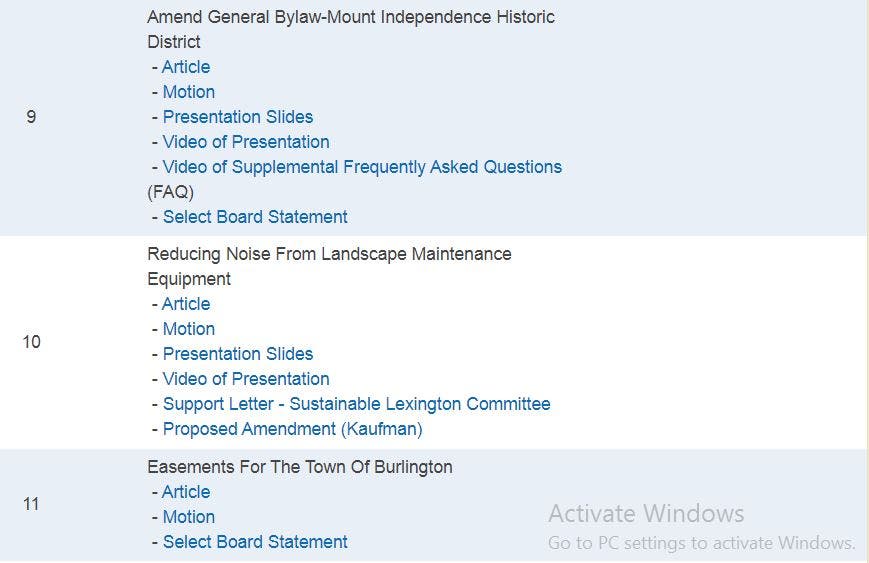
Task: Open Motion link under Landscape Maintenance Equipment item
Action: tap(188, 329)
